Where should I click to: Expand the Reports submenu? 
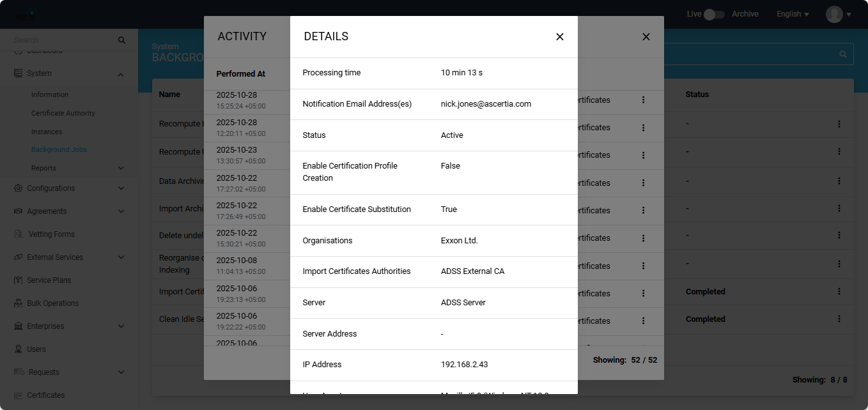pyautogui.click(x=121, y=168)
